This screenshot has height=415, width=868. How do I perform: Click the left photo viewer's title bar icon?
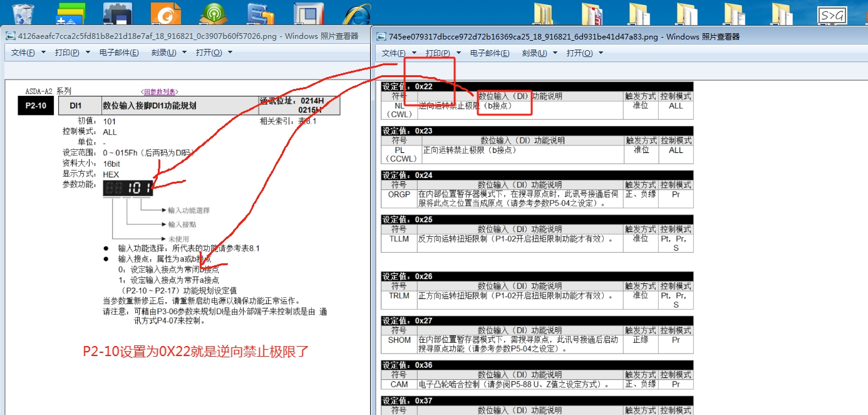(x=11, y=36)
